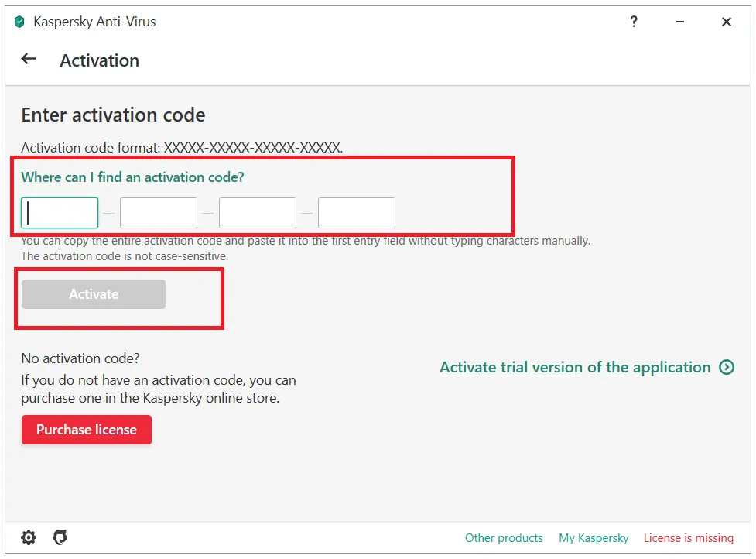
Task: Click the Kaspersky Anti-Virus title bar text
Action: pos(94,22)
